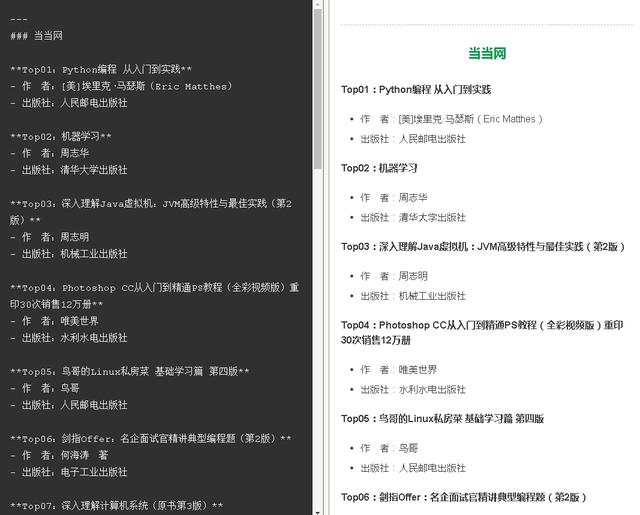
Task: Click the scrollbar down arrow at bottom
Action: tap(318, 512)
